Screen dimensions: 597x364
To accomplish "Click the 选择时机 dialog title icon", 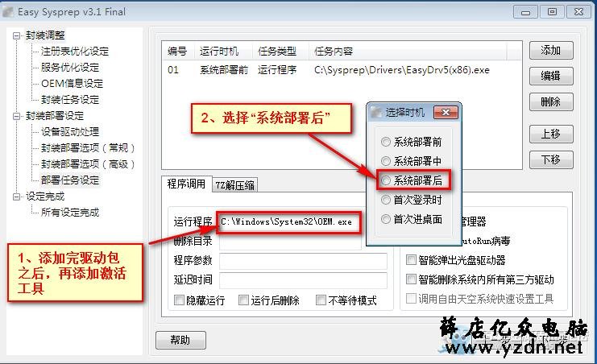I will (x=376, y=112).
